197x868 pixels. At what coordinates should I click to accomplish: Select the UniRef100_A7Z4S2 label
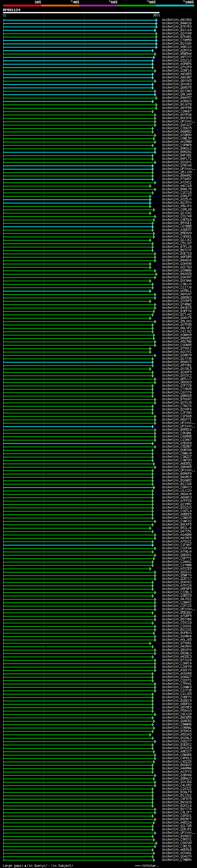tap(177, 183)
